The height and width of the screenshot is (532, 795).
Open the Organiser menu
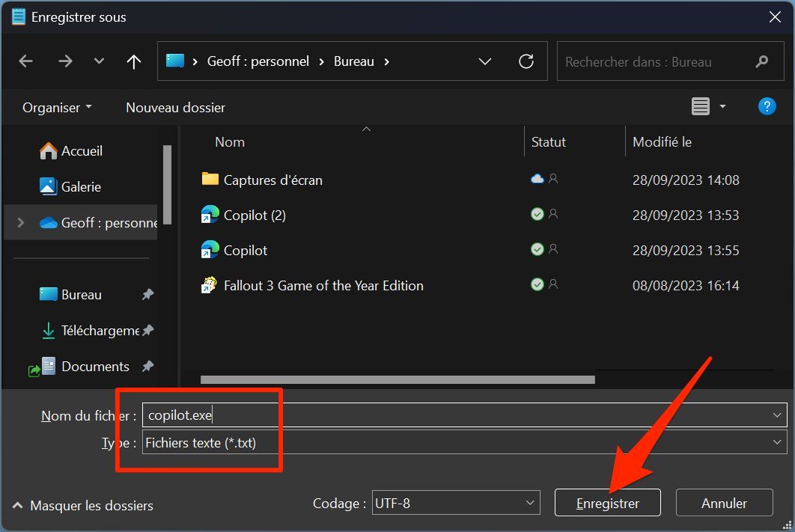click(57, 108)
